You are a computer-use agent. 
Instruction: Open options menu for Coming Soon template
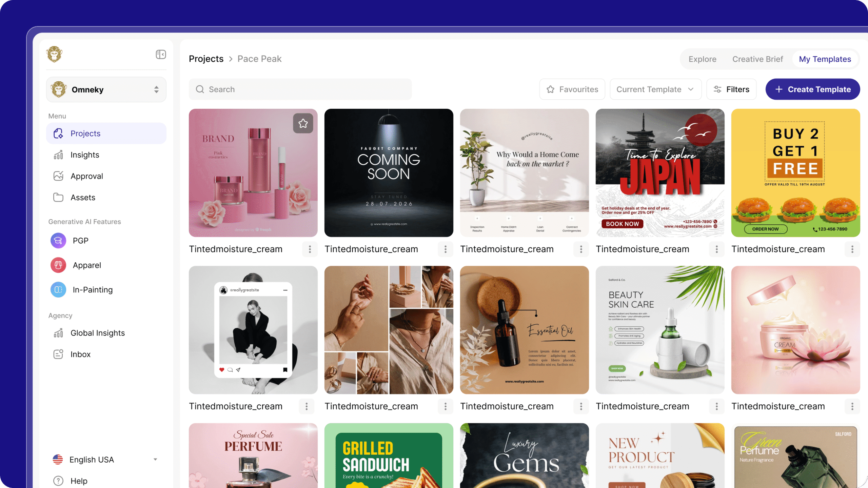click(445, 249)
